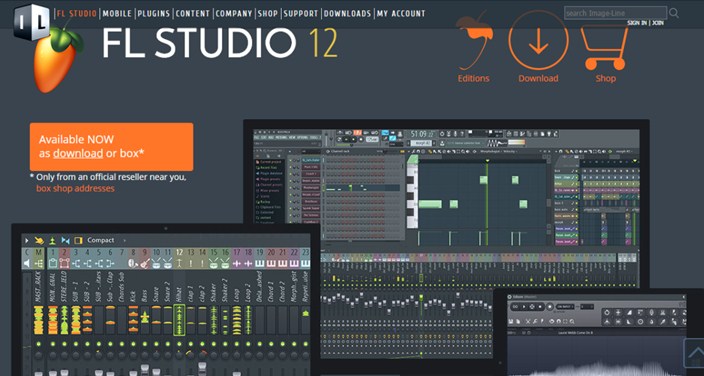Click the mixer's yellow view layout icon
The image size is (704, 376).
79,240
